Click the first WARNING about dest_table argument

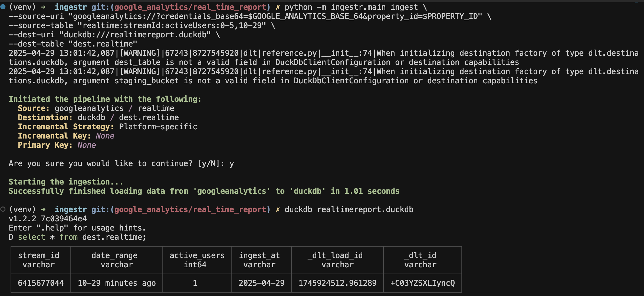[324, 58]
